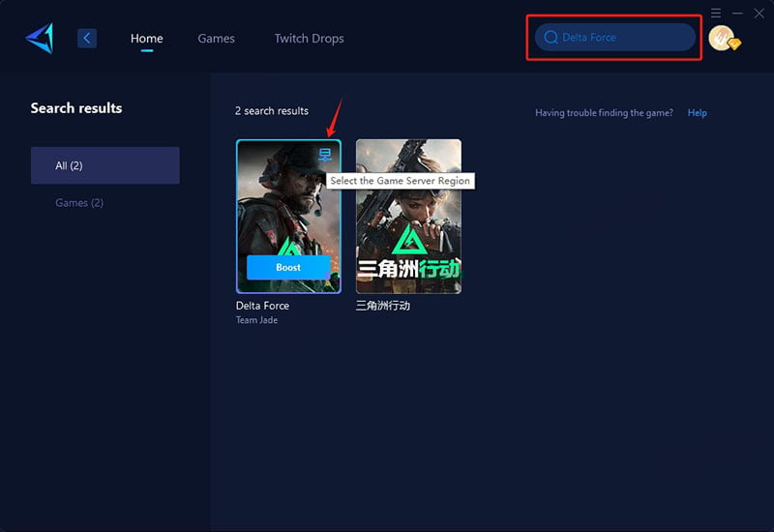Select the Games (2) filter

79,203
